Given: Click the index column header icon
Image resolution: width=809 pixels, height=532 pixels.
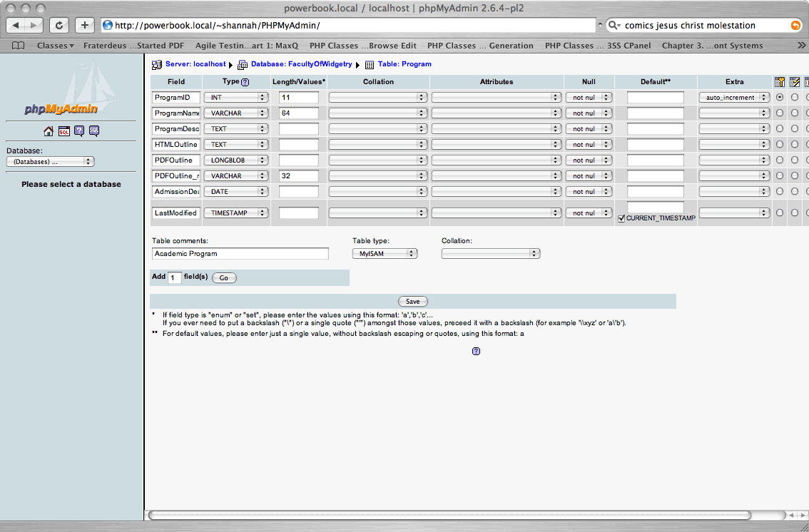Looking at the screenshot, I should [795, 82].
